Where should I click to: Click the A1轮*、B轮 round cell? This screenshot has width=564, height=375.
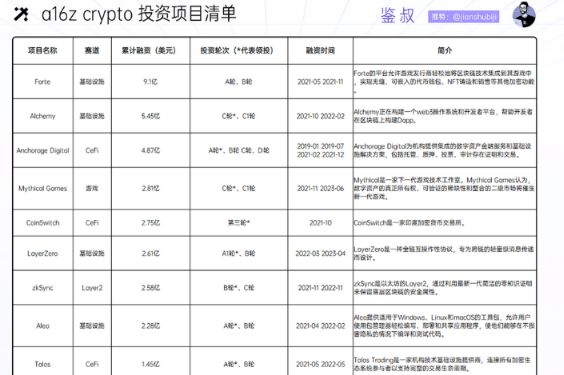pyautogui.click(x=239, y=253)
